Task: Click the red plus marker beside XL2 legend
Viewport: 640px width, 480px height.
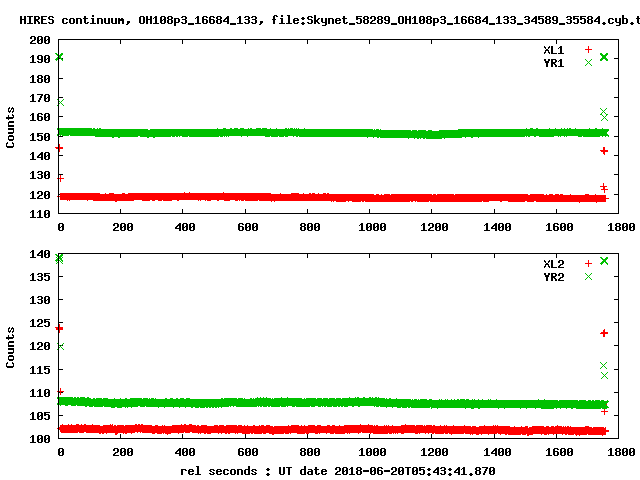Action: click(x=588, y=264)
